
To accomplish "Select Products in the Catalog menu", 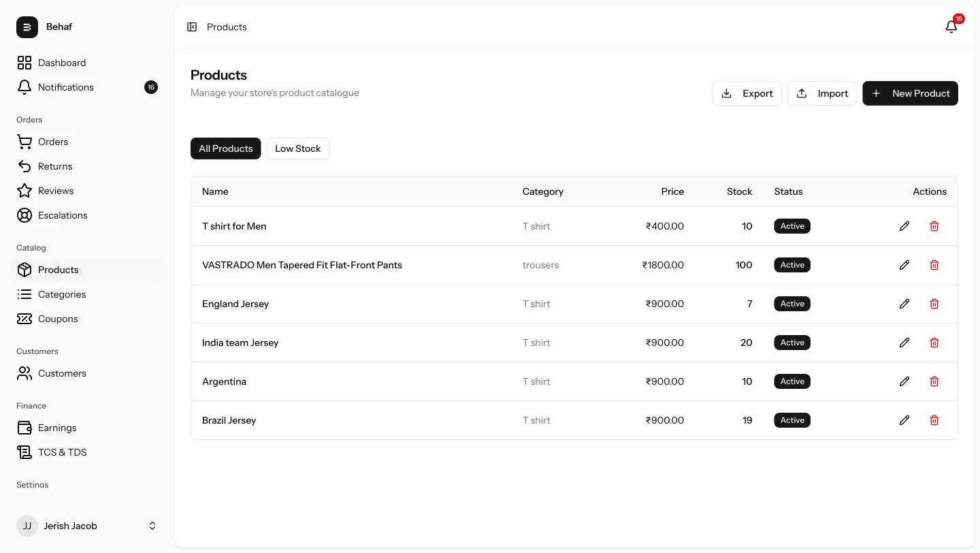I will [87, 270].
